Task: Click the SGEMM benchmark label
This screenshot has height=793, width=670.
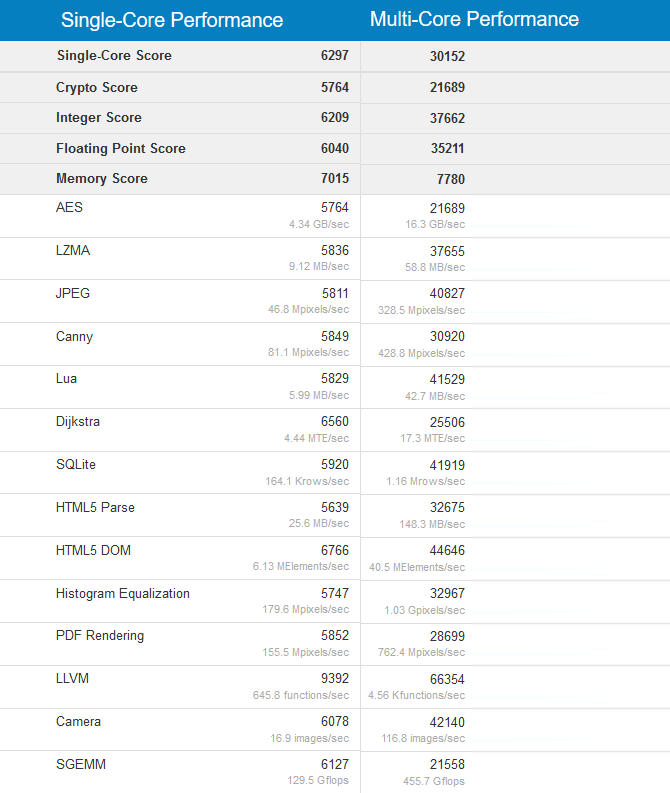Action: pos(81,764)
